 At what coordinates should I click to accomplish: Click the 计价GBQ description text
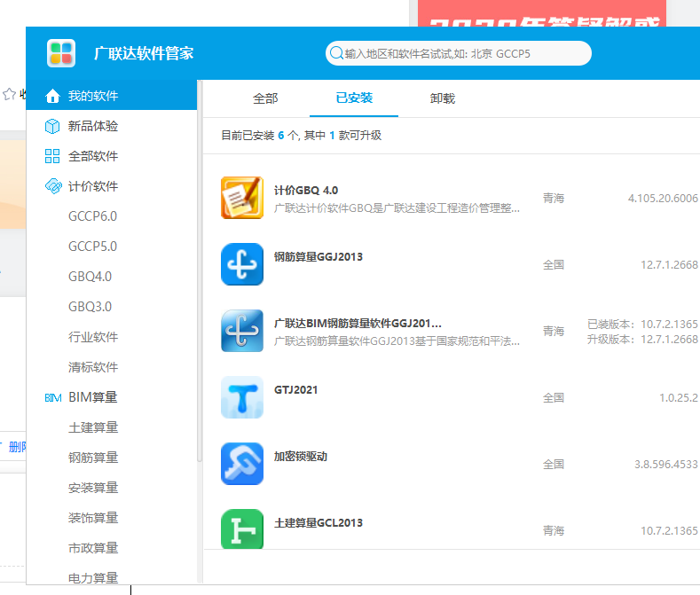point(397,208)
